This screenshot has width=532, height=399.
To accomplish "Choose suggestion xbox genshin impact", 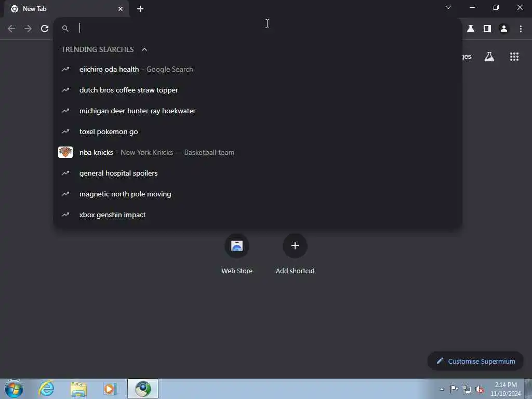I will (x=258, y=215).
